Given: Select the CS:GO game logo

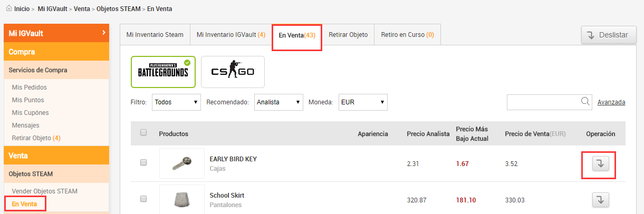Looking at the screenshot, I should [233, 72].
